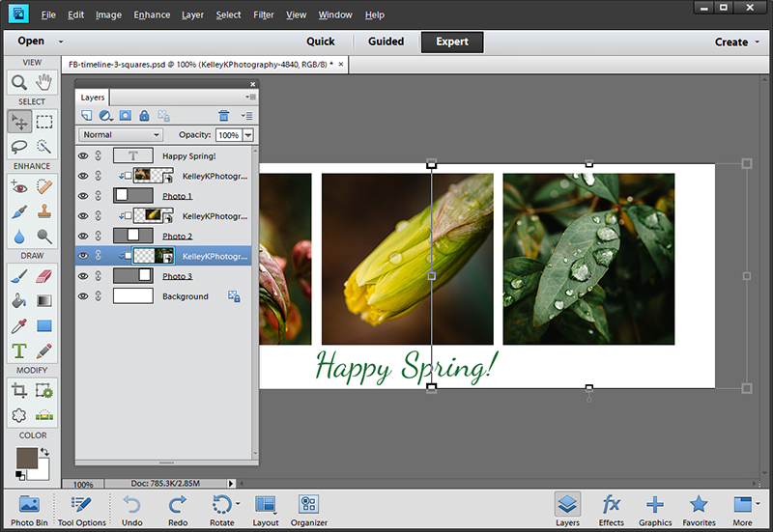Select the Color Picker eyedropper tool

coord(19,326)
